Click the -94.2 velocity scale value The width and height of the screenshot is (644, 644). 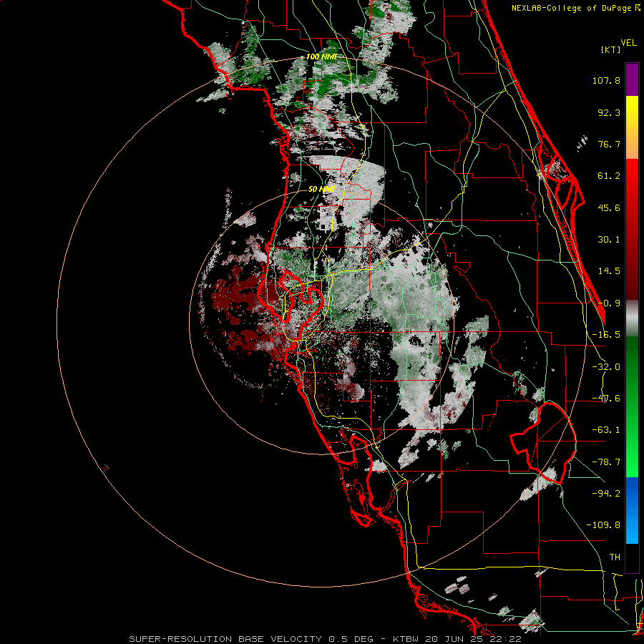click(x=606, y=494)
